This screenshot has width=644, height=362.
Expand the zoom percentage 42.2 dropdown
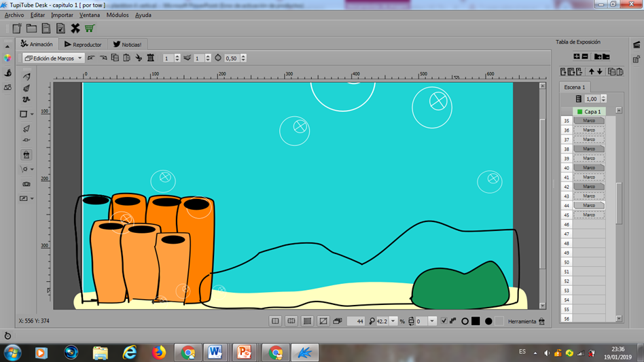(x=393, y=321)
